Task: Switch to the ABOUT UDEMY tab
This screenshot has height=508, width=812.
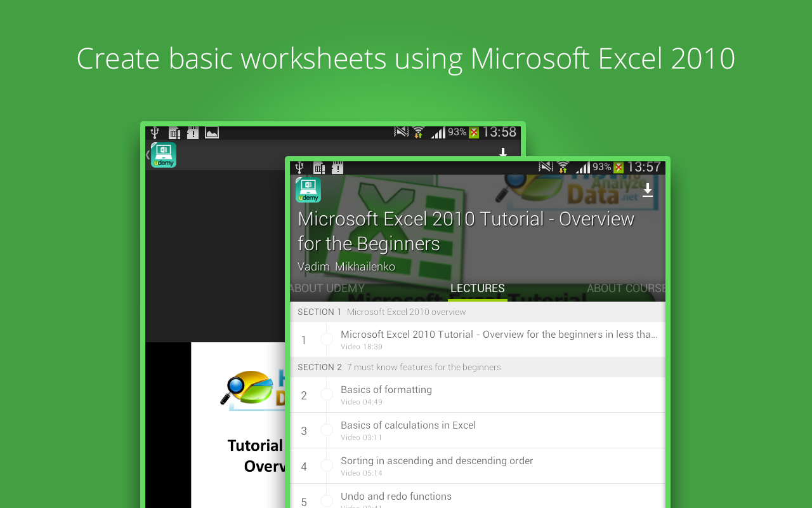Action: pos(327,288)
